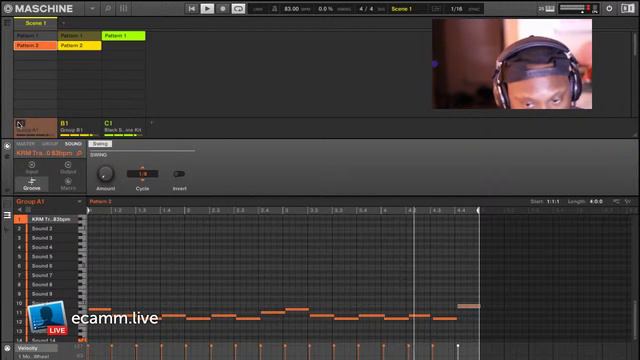640x360 pixels.
Task: Toggle the Invert switch
Action: [x=179, y=174]
